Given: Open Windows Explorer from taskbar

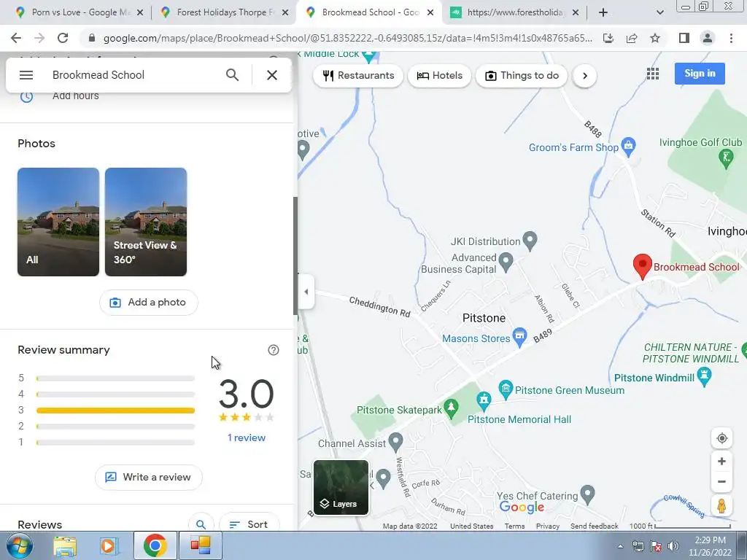Looking at the screenshot, I should (65, 545).
